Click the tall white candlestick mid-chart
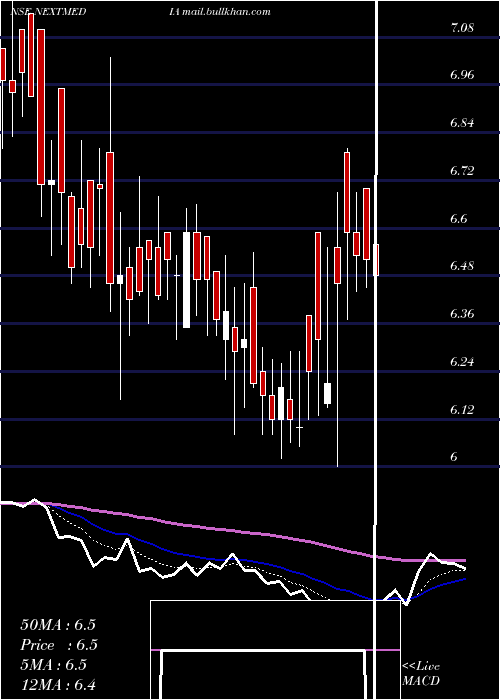The height and width of the screenshot is (700, 500). (x=187, y=280)
